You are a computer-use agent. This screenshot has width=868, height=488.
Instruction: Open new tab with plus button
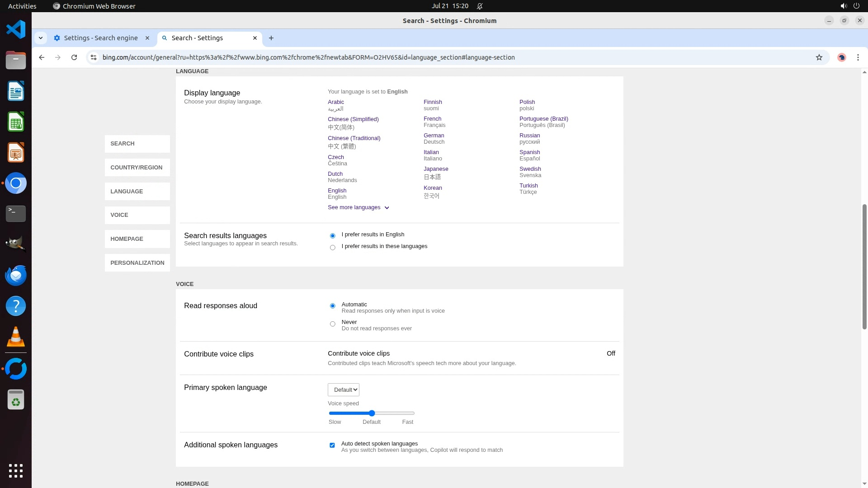pyautogui.click(x=271, y=38)
